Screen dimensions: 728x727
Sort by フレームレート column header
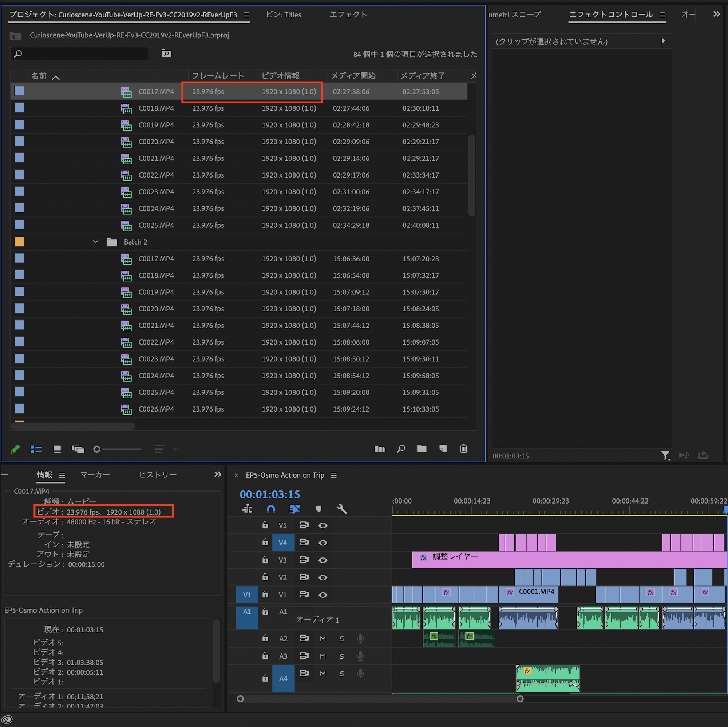coord(218,76)
